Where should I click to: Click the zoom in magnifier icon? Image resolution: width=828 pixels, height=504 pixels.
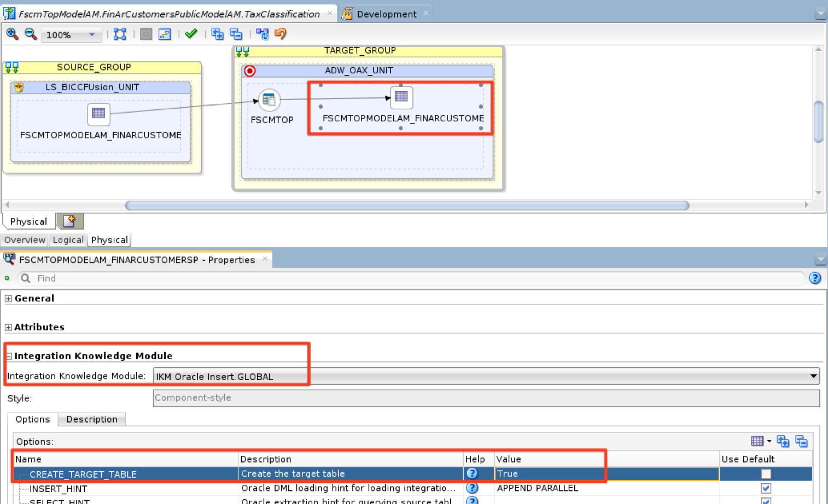tap(12, 34)
